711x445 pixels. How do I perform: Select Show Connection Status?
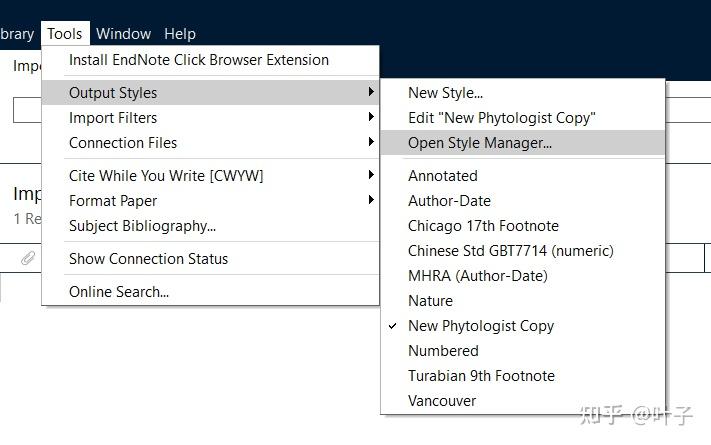pos(210,259)
